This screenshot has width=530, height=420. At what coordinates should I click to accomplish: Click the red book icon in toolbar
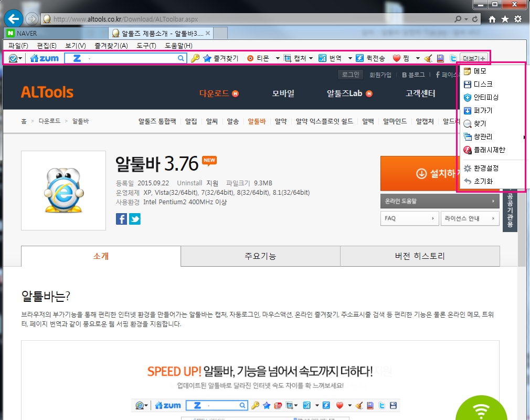click(440, 58)
